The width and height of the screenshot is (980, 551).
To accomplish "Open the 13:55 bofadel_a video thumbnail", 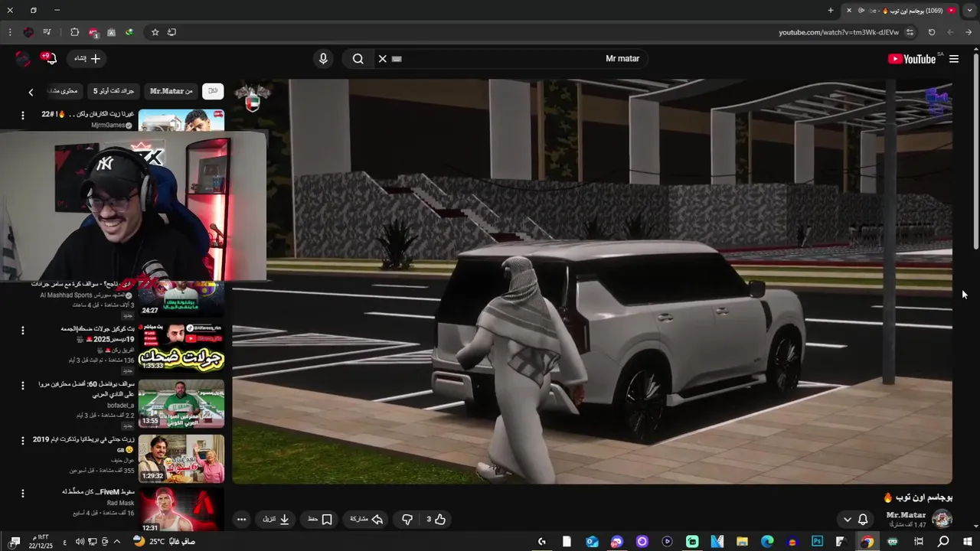I will pos(181,403).
